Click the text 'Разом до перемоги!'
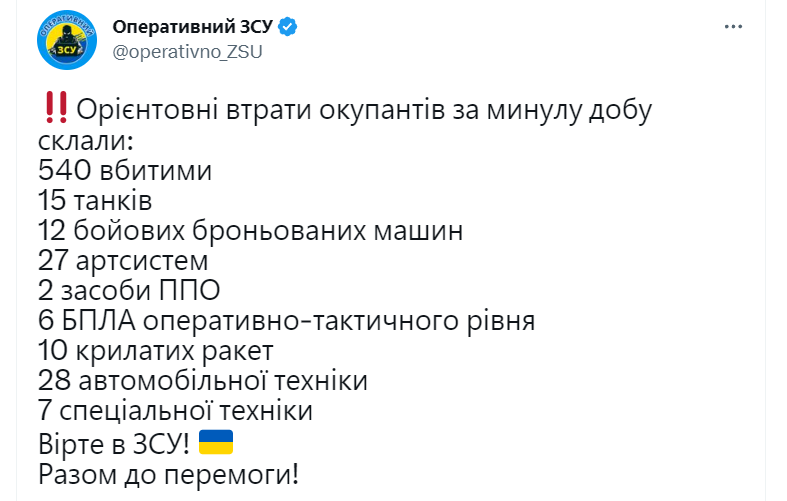 168,474
